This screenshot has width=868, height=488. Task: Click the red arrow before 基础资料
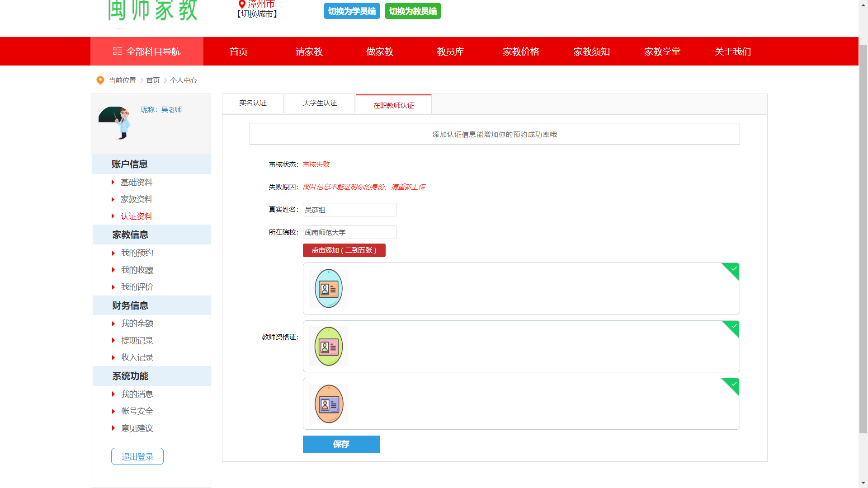tap(113, 182)
